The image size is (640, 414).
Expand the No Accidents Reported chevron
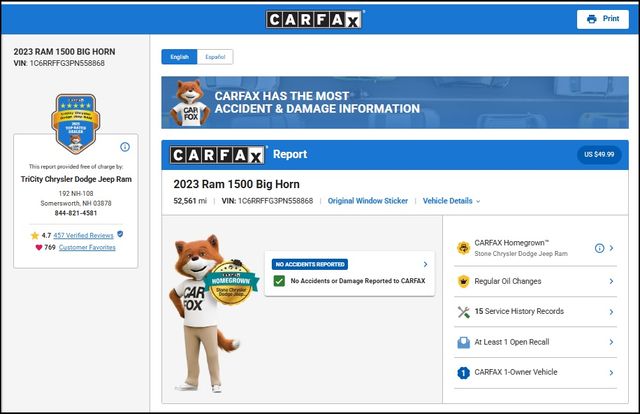coord(425,264)
